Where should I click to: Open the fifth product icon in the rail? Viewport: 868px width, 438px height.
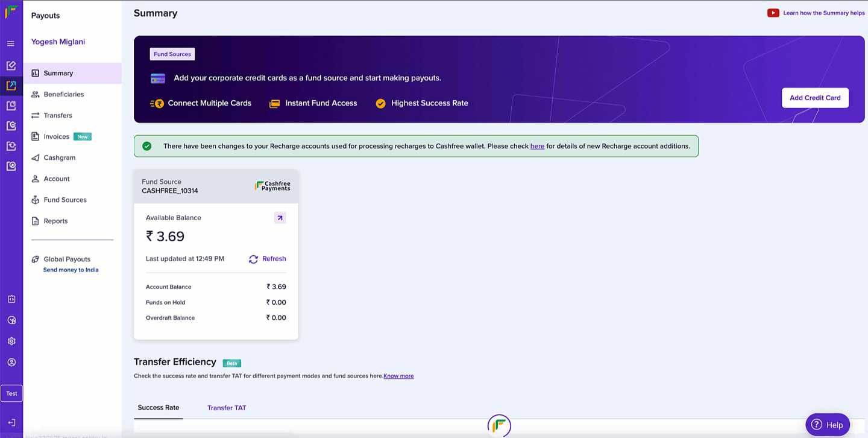click(x=11, y=145)
